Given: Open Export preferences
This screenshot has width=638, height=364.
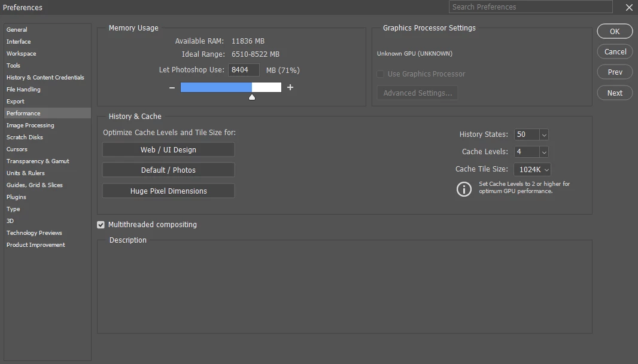Looking at the screenshot, I should pos(47,101).
